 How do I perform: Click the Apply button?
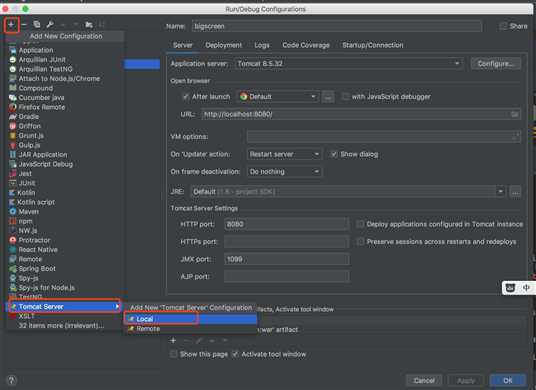coord(466,380)
